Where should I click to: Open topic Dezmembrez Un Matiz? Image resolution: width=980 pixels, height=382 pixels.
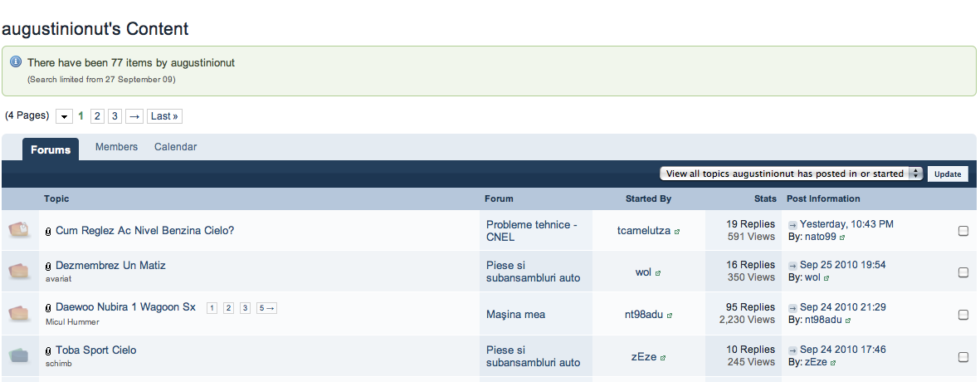point(110,266)
